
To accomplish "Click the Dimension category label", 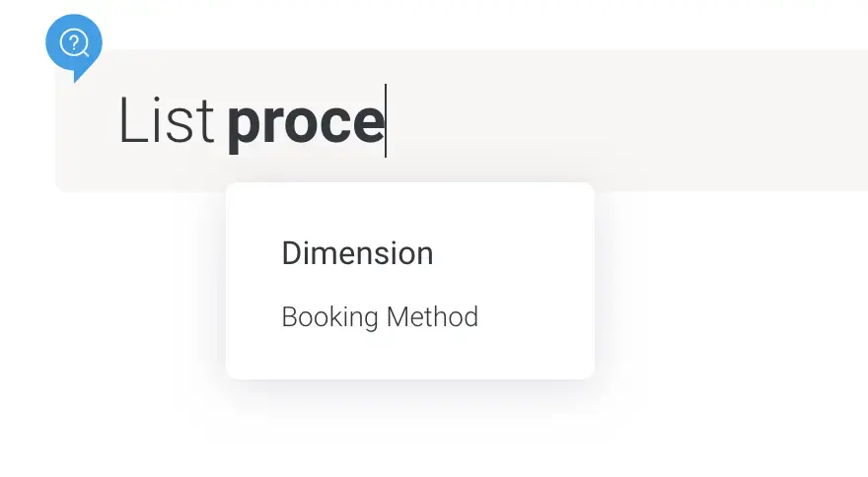I will (x=357, y=253).
